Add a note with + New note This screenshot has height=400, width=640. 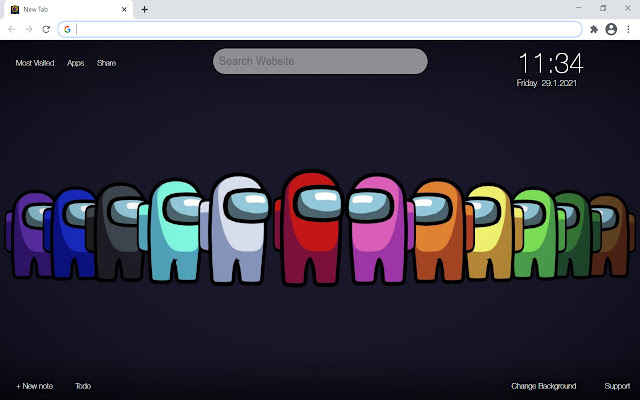tap(34, 386)
